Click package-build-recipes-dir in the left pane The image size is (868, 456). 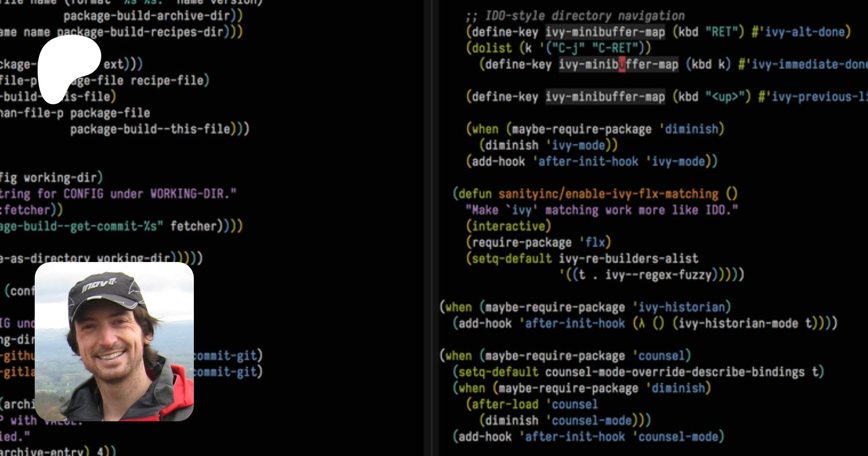(140, 32)
